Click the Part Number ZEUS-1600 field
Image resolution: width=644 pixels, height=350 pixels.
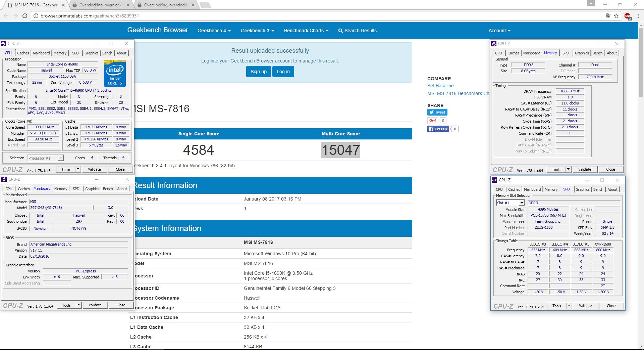coord(548,227)
